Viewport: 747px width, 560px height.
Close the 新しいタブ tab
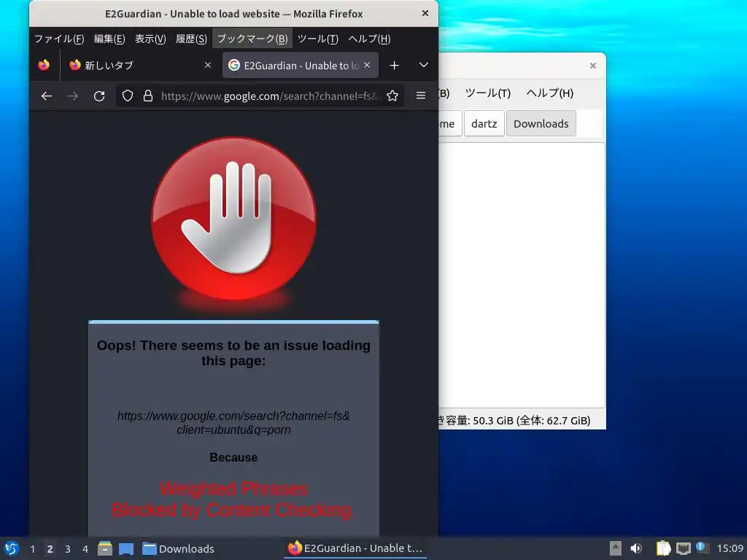pos(208,65)
